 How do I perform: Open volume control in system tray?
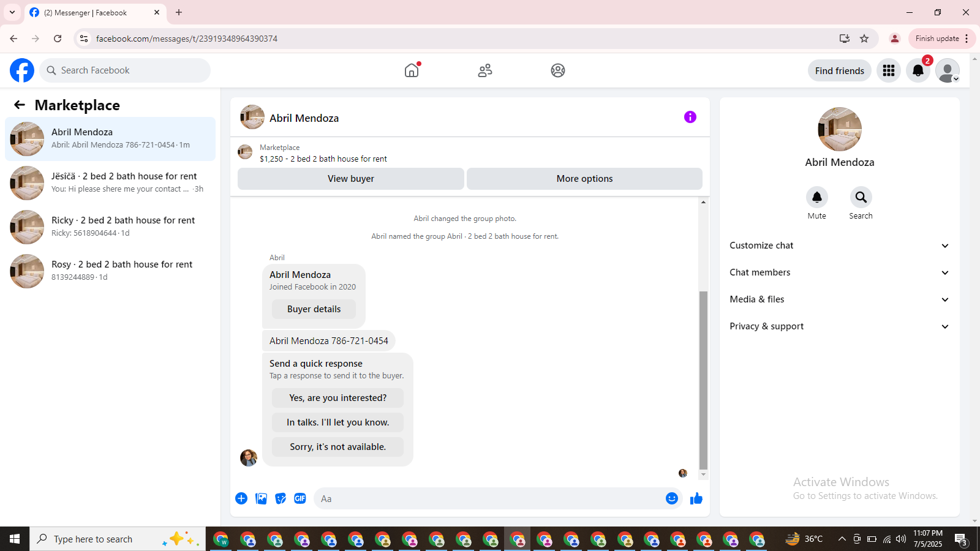coord(901,539)
